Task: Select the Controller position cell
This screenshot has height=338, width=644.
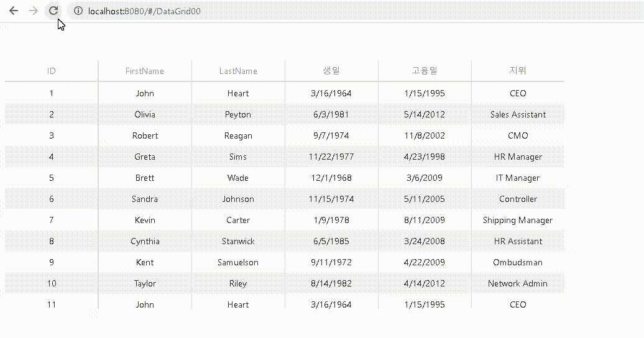Action: pos(518,199)
